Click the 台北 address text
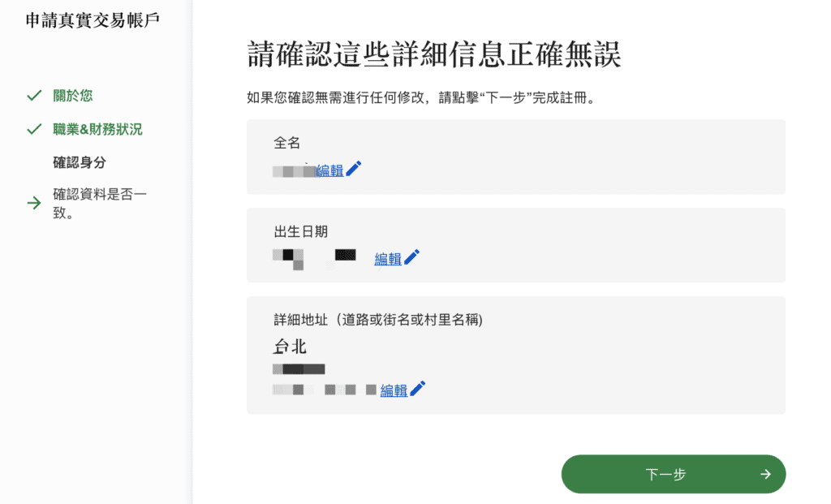 [x=290, y=347]
